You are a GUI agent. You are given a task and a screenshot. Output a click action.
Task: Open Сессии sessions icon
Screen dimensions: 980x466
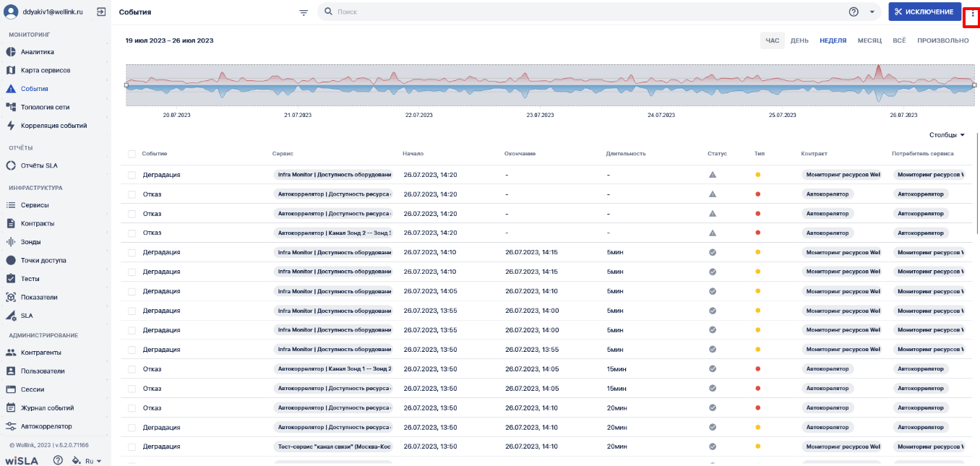point(11,389)
